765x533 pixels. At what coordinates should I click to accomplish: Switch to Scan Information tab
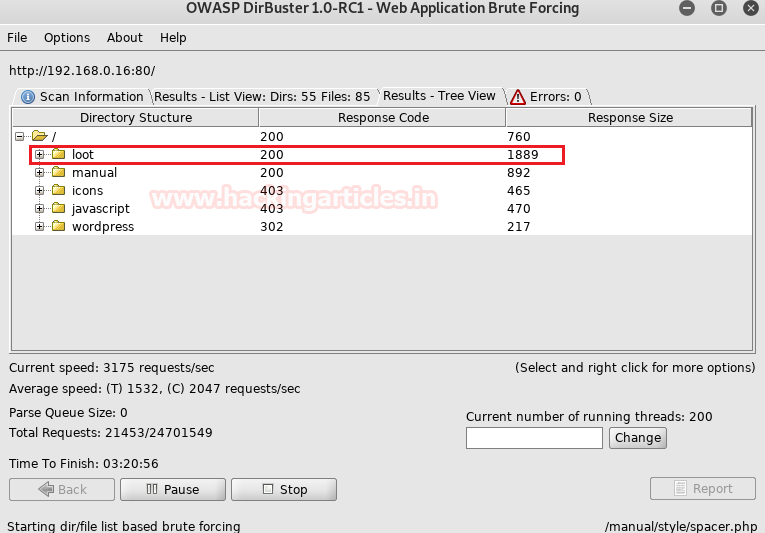point(82,97)
